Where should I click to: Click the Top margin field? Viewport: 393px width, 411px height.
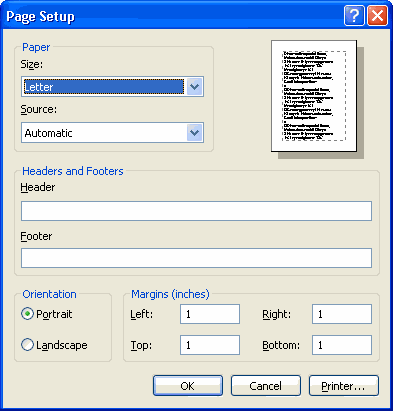[x=210, y=345]
